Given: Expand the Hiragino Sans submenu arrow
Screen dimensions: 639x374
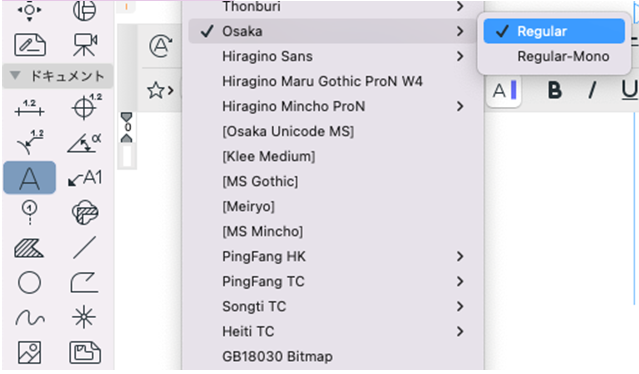Looking at the screenshot, I should tap(460, 56).
